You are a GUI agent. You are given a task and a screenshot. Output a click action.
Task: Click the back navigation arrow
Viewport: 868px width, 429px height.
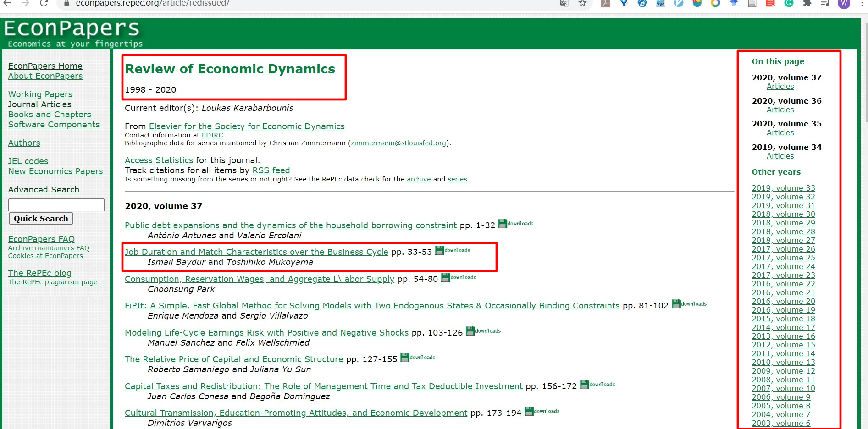point(7,4)
